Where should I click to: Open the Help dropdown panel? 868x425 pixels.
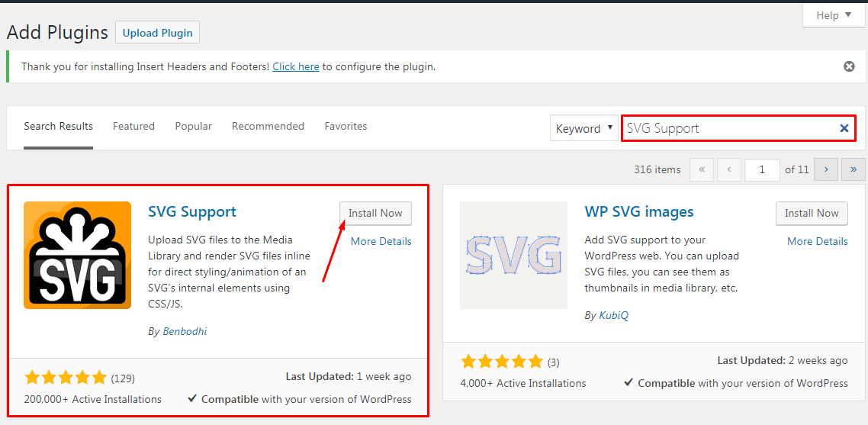834,15
